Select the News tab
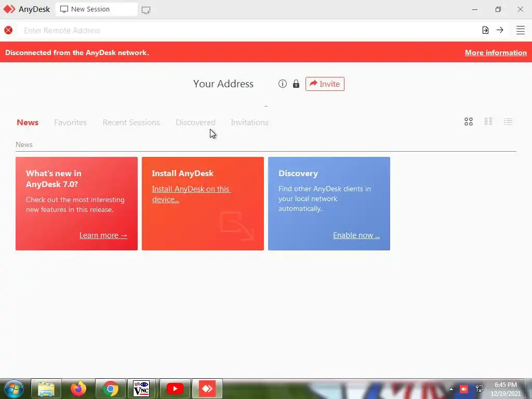 [28, 123]
